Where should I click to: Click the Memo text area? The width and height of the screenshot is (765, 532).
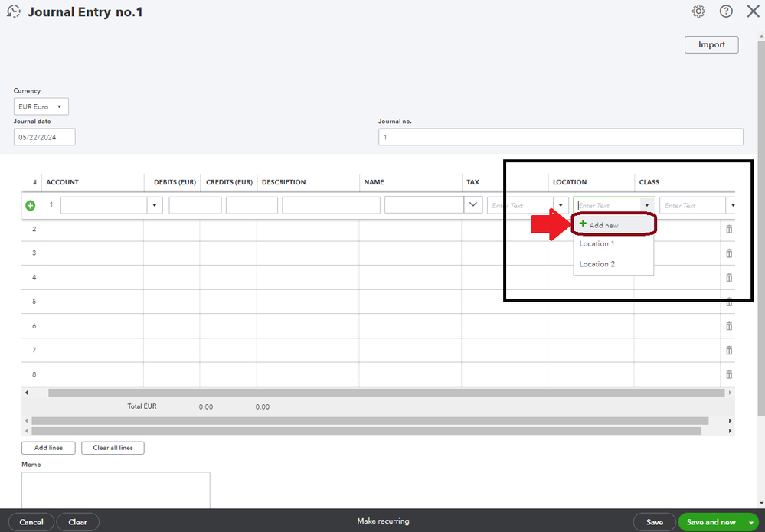(116, 490)
